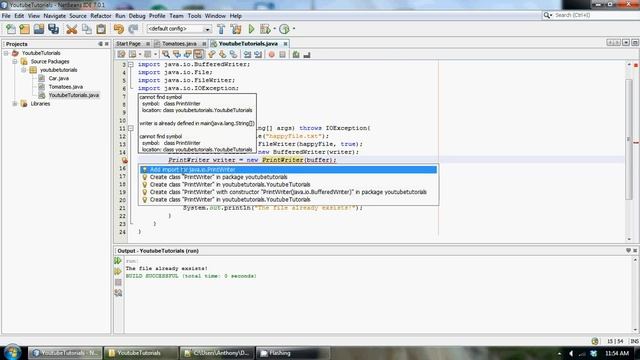Open the Window menu

point(215,16)
